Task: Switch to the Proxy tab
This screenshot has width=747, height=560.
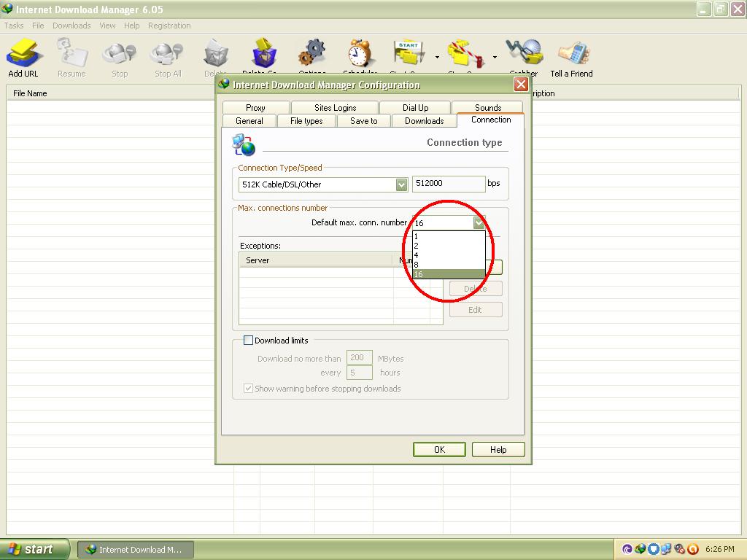Action: coord(256,108)
